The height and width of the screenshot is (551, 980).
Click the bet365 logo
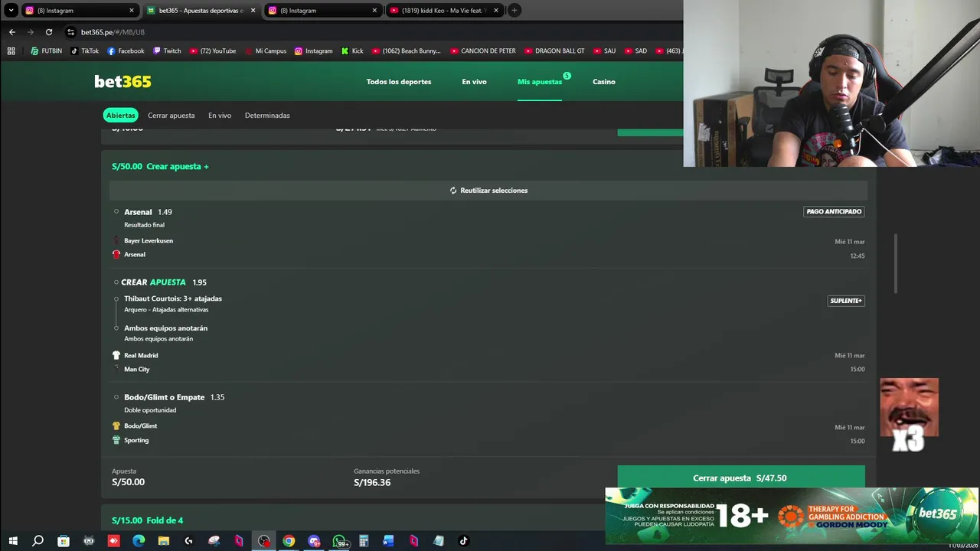122,82
